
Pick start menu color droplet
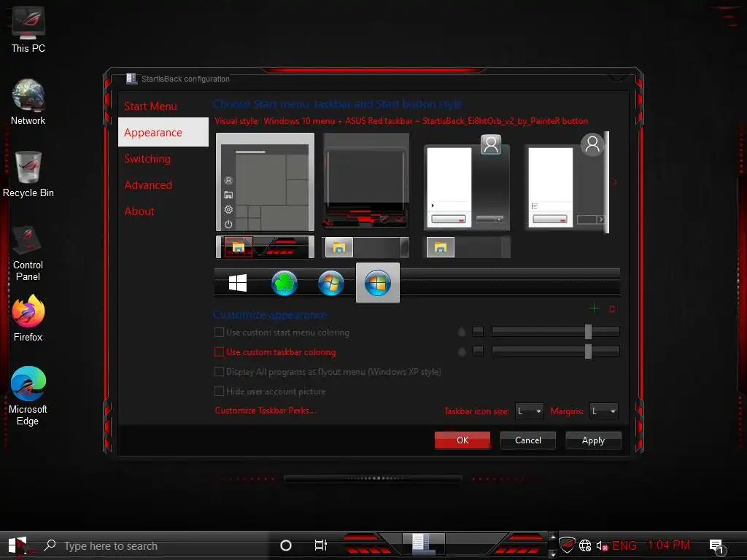pyautogui.click(x=461, y=332)
